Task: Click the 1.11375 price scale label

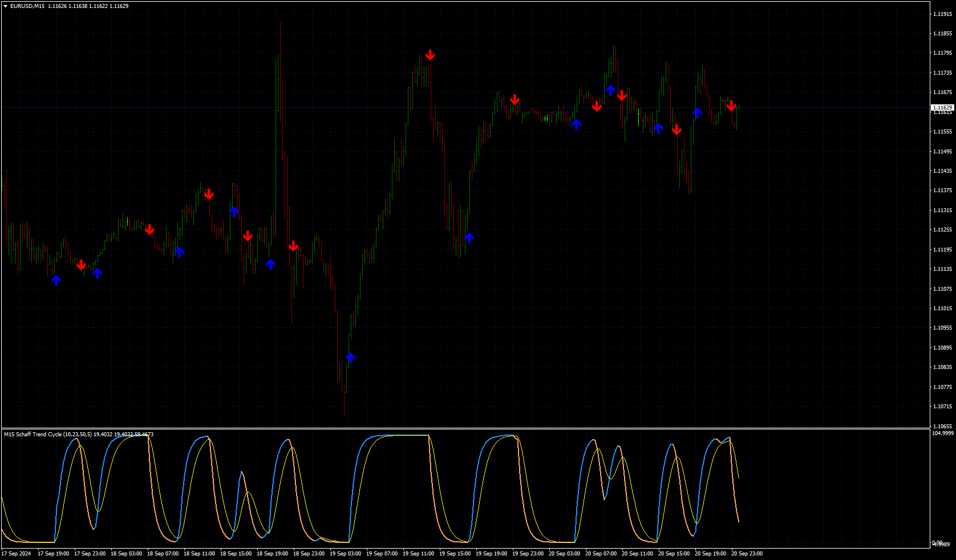Action: tap(943, 190)
